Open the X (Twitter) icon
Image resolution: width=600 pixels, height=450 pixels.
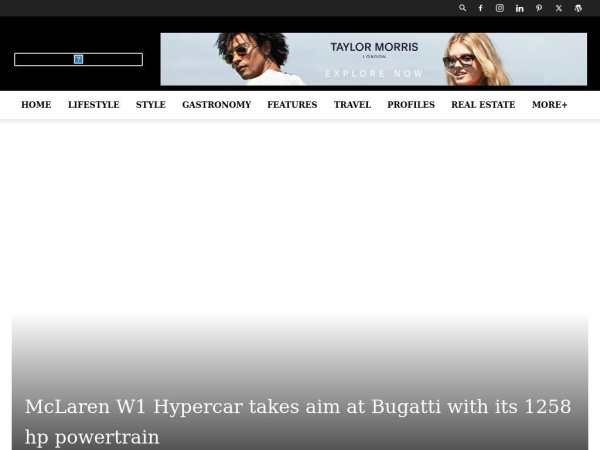point(559,8)
